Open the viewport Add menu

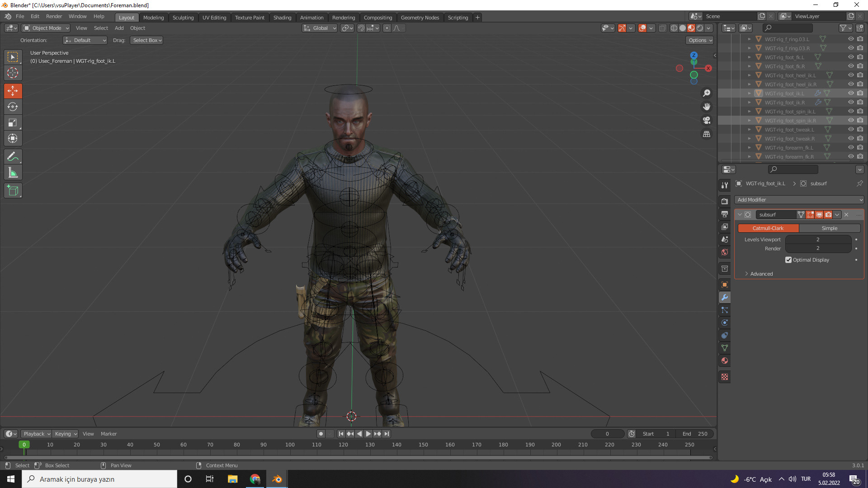(119, 28)
